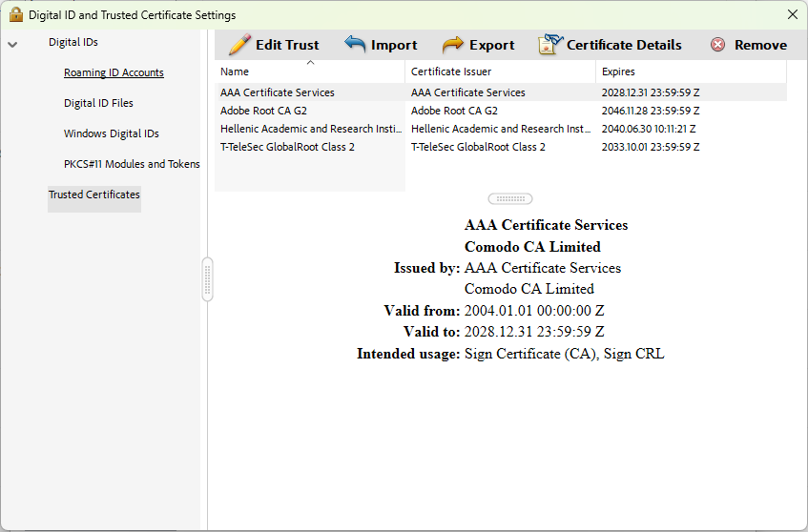Click the horizontal splitter handle above details
The image size is (808, 532).
[x=510, y=199]
